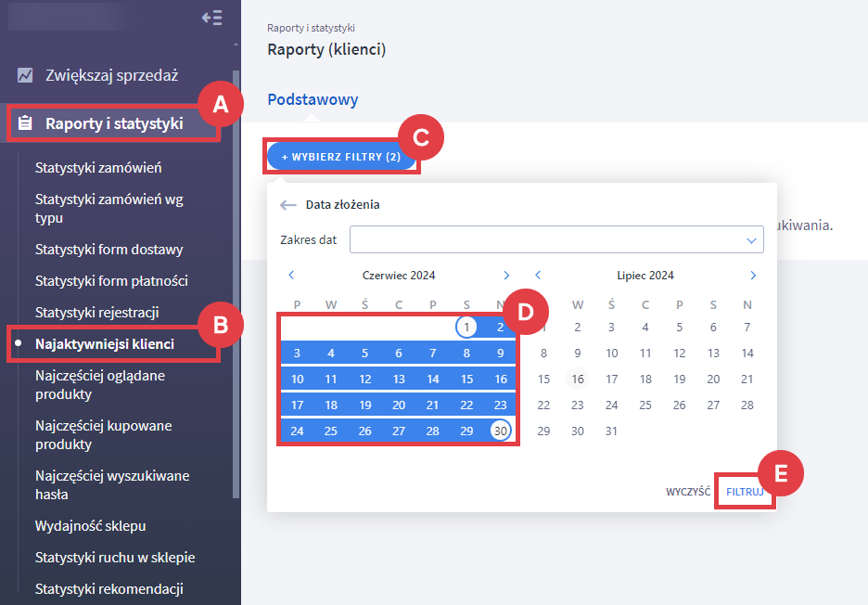Click the Raporty i statystyki clipboard icon
The height and width of the screenshot is (605, 868).
pos(25,123)
